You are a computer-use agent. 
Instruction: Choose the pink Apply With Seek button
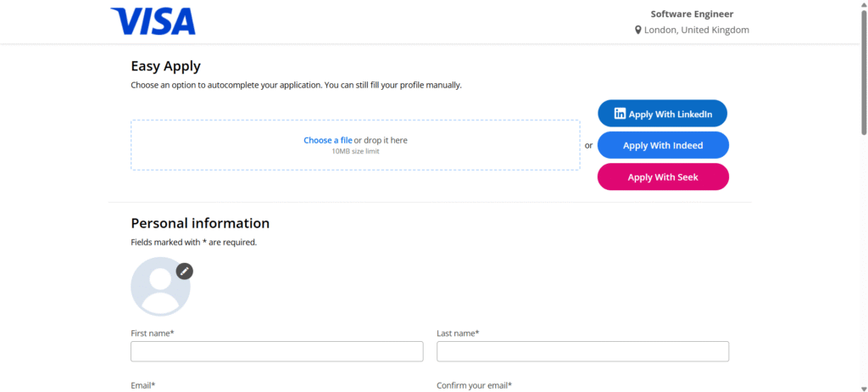pyautogui.click(x=663, y=176)
